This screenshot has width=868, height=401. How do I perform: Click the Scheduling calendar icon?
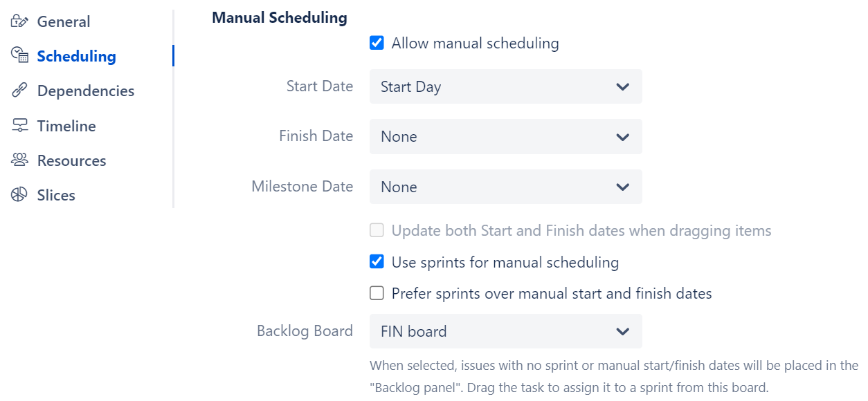pos(19,55)
